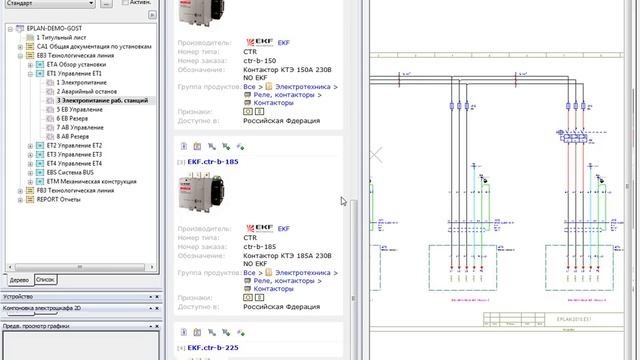Select page '3 Электропитание раб. станций'
The height and width of the screenshot is (360, 640).
pos(102,100)
